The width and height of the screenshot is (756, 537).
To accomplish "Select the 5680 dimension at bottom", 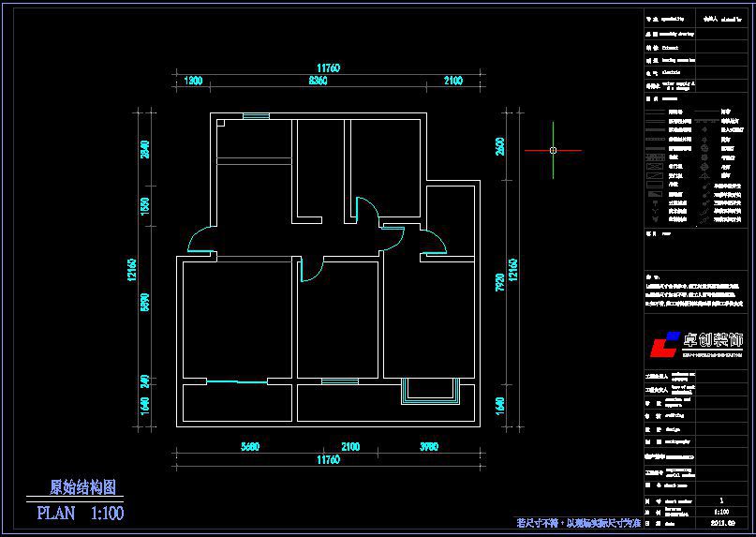I will (249, 447).
